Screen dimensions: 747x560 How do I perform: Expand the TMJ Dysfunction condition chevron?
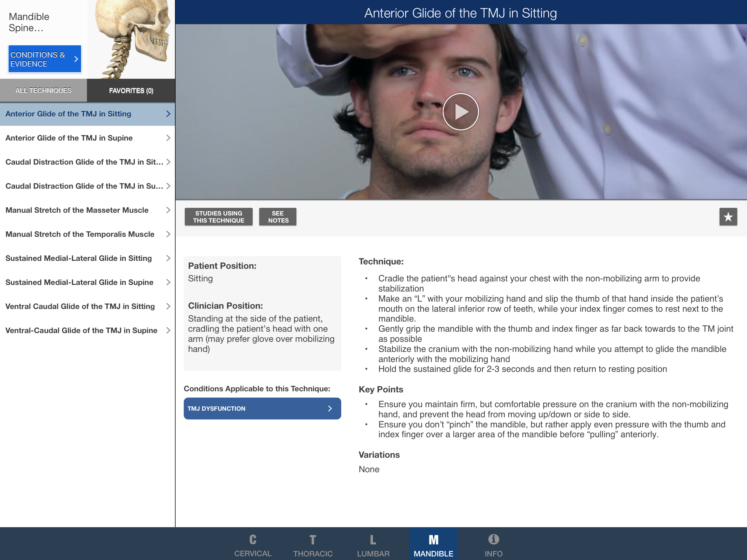coord(330,408)
